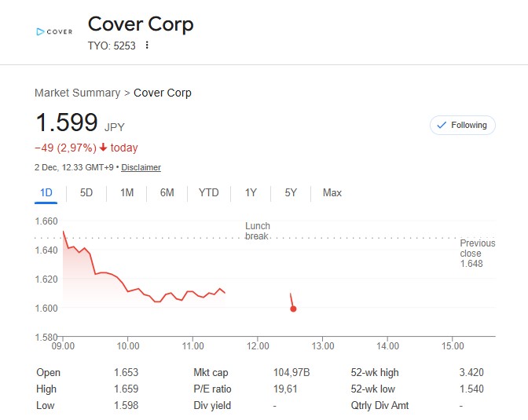The width and height of the screenshot is (528, 420).
Task: Click the 52-wk high label
Action: [375, 372]
